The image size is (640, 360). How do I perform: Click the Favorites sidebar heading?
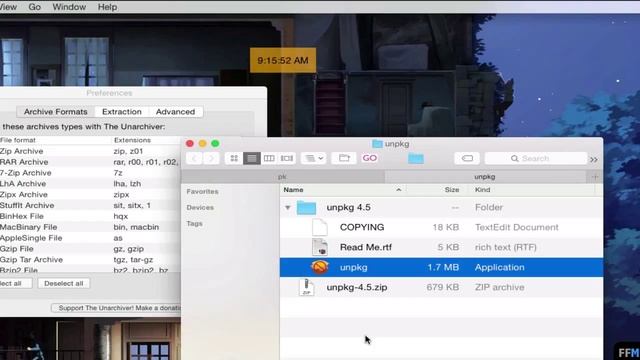tap(202, 191)
